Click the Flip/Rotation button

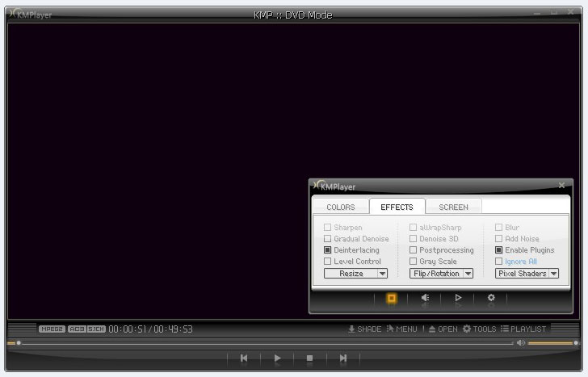tap(436, 274)
